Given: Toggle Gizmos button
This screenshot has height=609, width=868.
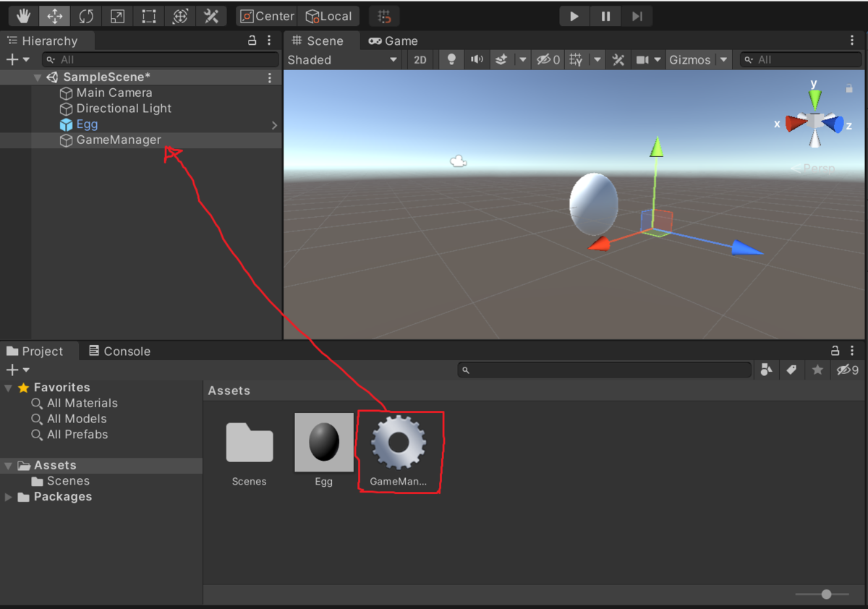Looking at the screenshot, I should click(x=690, y=60).
